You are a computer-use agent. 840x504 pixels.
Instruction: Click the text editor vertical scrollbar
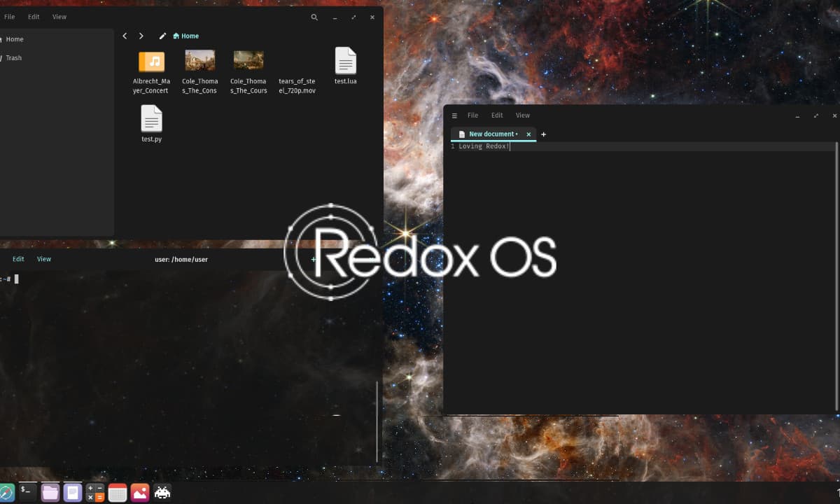[x=836, y=280]
